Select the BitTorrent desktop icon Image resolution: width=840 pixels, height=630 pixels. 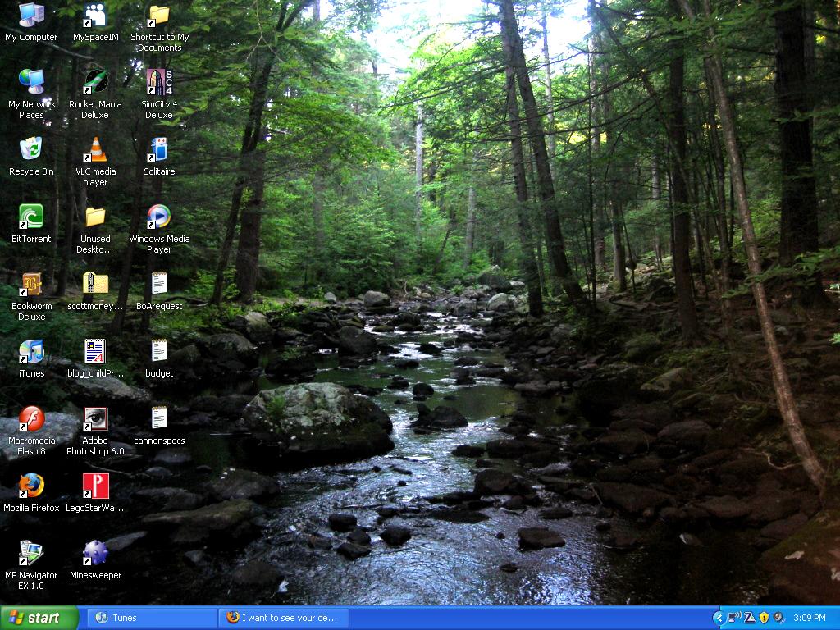point(31,217)
